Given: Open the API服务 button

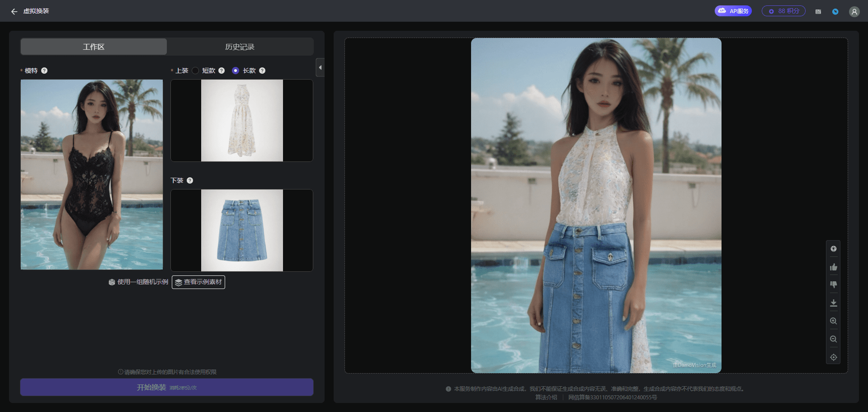Looking at the screenshot, I should point(733,11).
